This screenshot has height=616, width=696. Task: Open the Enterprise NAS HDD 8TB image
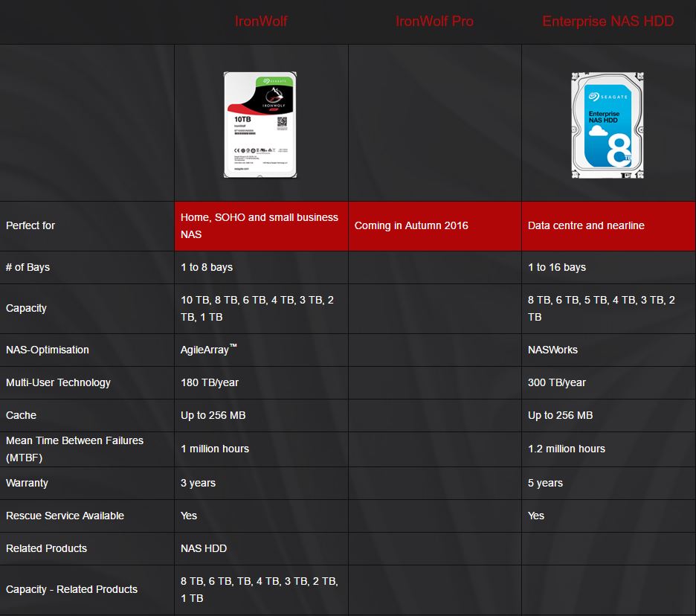tap(608, 125)
